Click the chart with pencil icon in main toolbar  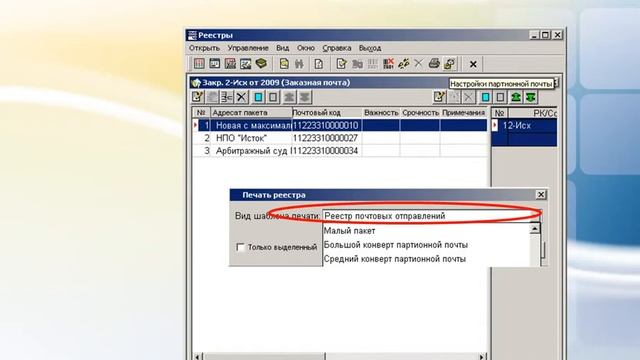point(246,64)
